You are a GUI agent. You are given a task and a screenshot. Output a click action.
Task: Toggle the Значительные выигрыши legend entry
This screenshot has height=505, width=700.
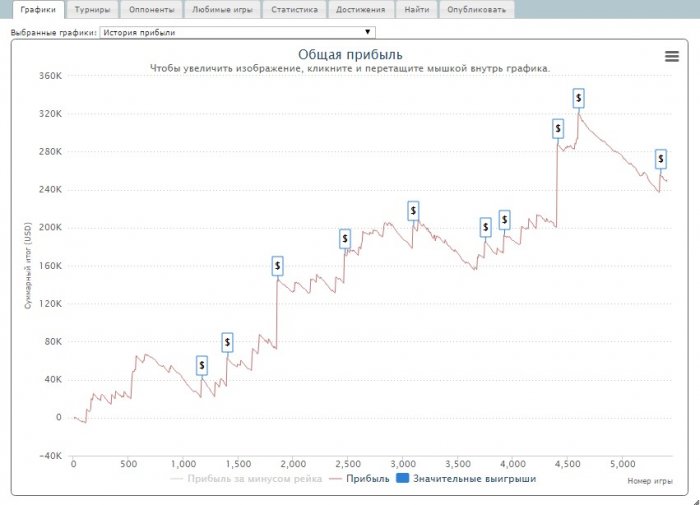click(x=466, y=479)
